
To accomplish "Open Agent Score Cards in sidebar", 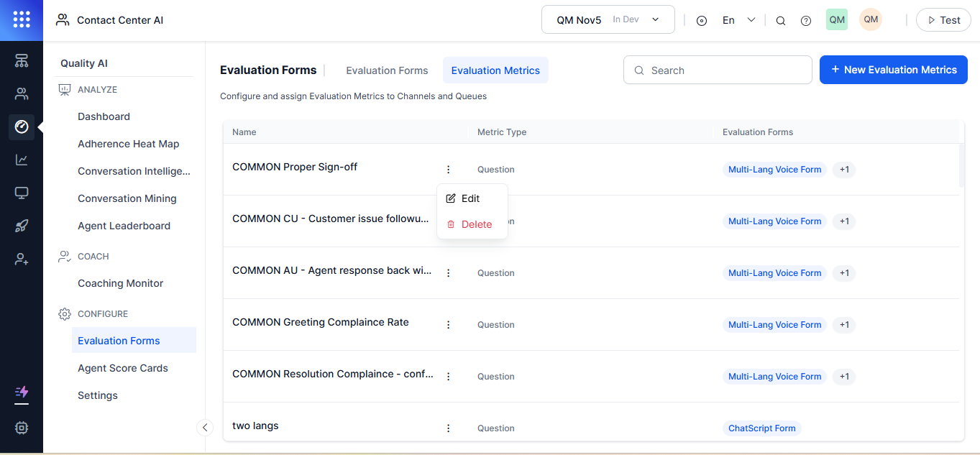I will point(123,368).
